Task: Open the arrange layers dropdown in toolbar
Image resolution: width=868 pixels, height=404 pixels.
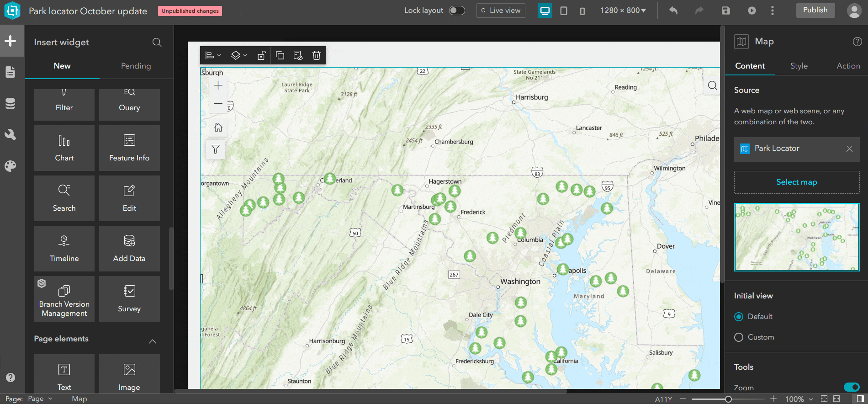Action: click(x=238, y=55)
